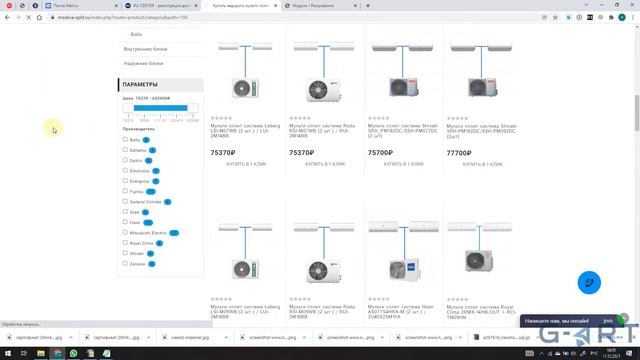
Task: Show hidden system tray icons
Action: pyautogui.click(x=541, y=353)
